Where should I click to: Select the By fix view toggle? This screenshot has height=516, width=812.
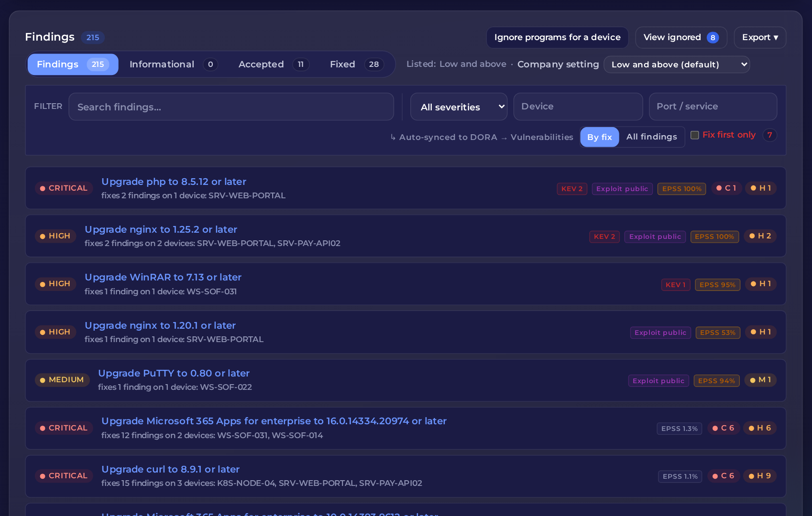(x=600, y=137)
